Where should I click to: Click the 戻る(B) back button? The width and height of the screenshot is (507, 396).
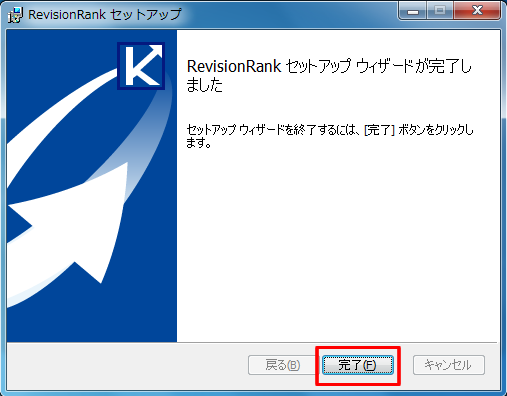(282, 365)
